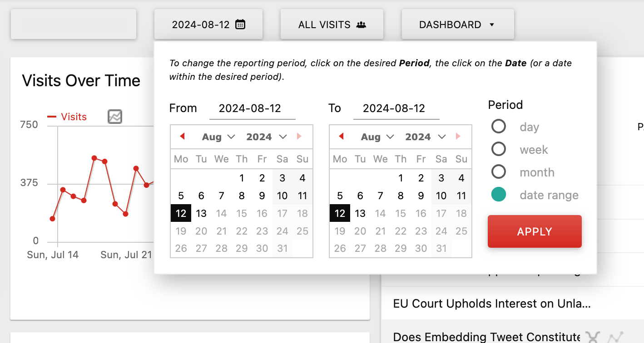The image size is (644, 343).
Task: Pick August 11 in the To calendar
Action: coord(461,196)
